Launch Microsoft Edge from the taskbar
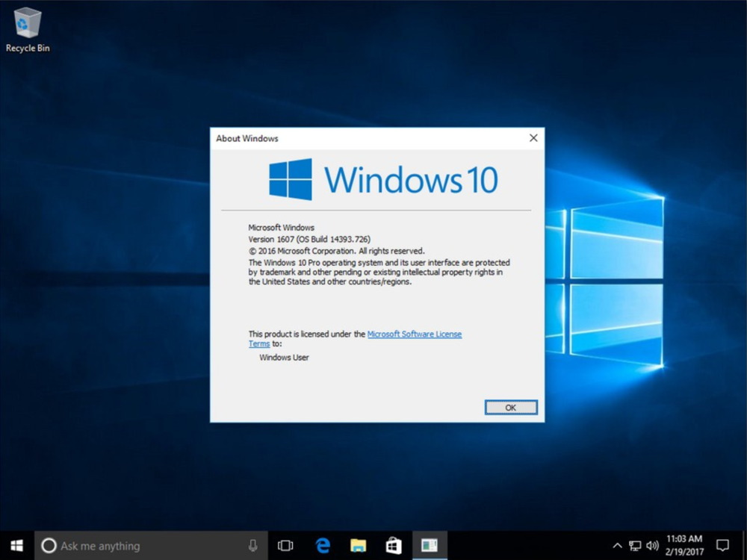The width and height of the screenshot is (747, 560). pos(323,546)
